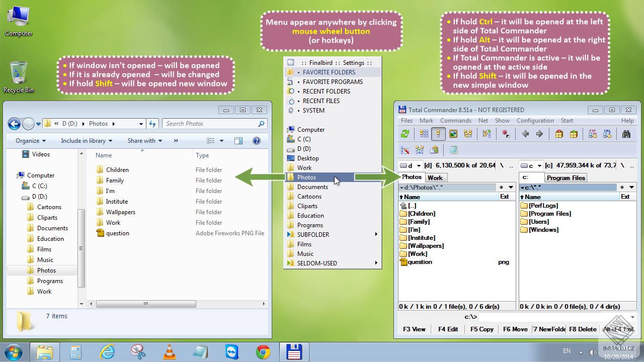Open the Share with dropdown
Viewport: 644px width, 362px height.
(x=145, y=141)
